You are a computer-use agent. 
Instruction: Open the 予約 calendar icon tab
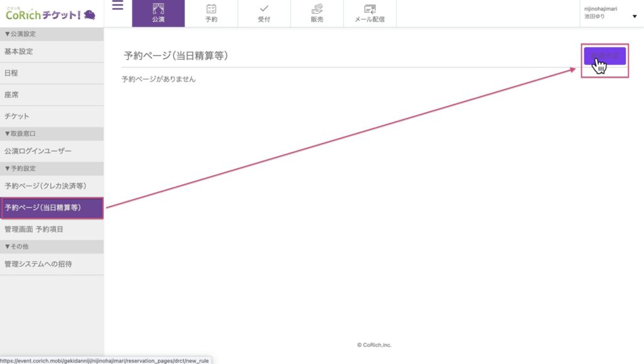click(x=211, y=13)
